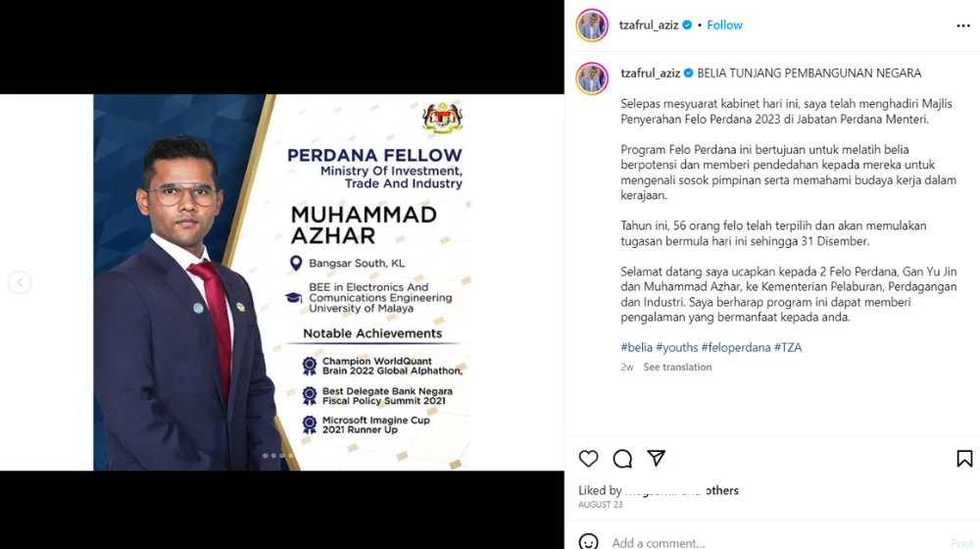Screen dimensions: 980x549
Task: View the others who liked the post
Action: pyautogui.click(x=722, y=490)
